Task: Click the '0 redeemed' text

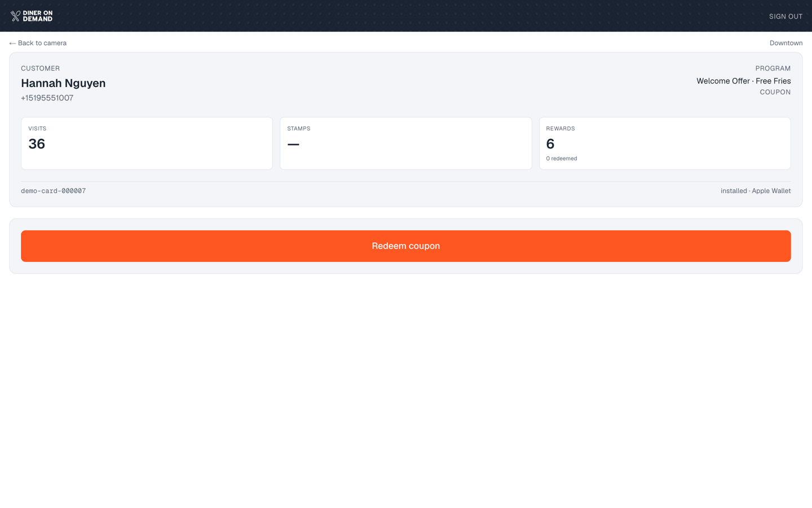Action: click(562, 159)
